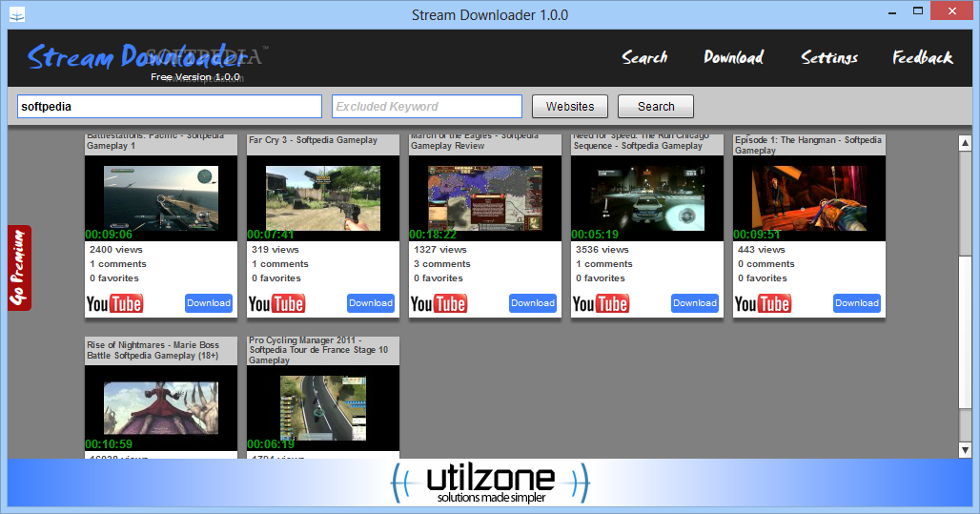The width and height of the screenshot is (980, 514).
Task: Click the Go Premium side tab
Action: click(19, 268)
